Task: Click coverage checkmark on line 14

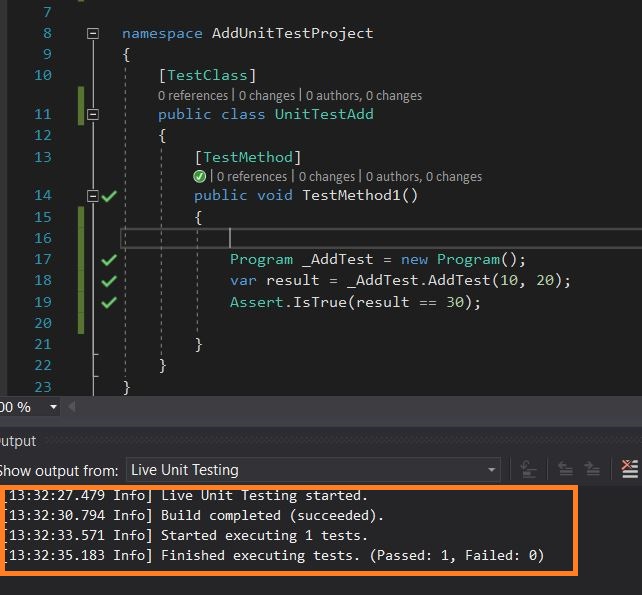Action: point(109,196)
